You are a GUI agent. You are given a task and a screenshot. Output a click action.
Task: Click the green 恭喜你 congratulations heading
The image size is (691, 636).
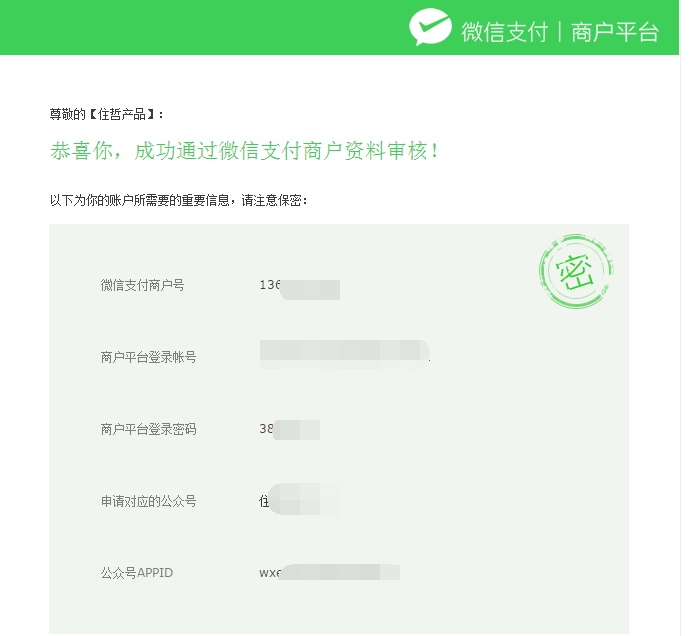pos(244,152)
